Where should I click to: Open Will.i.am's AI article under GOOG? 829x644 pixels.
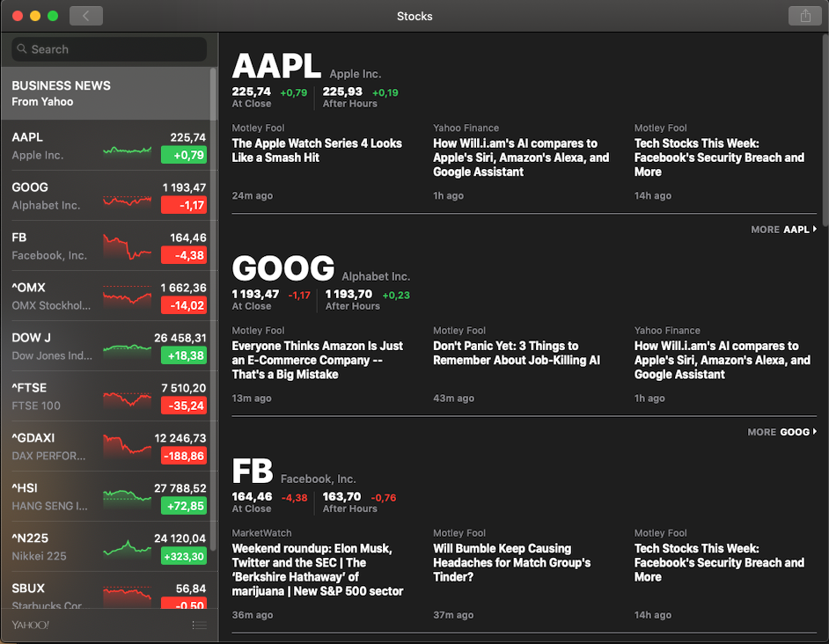pos(723,360)
